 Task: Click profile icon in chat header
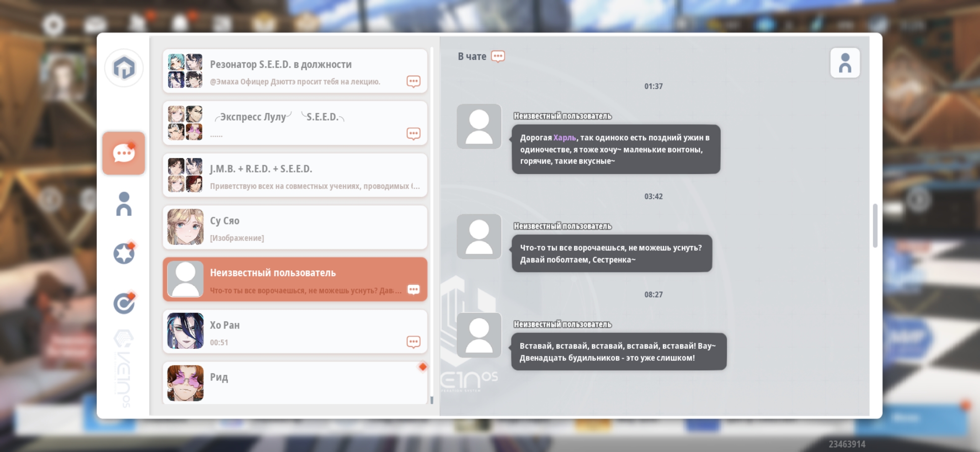[845, 63]
